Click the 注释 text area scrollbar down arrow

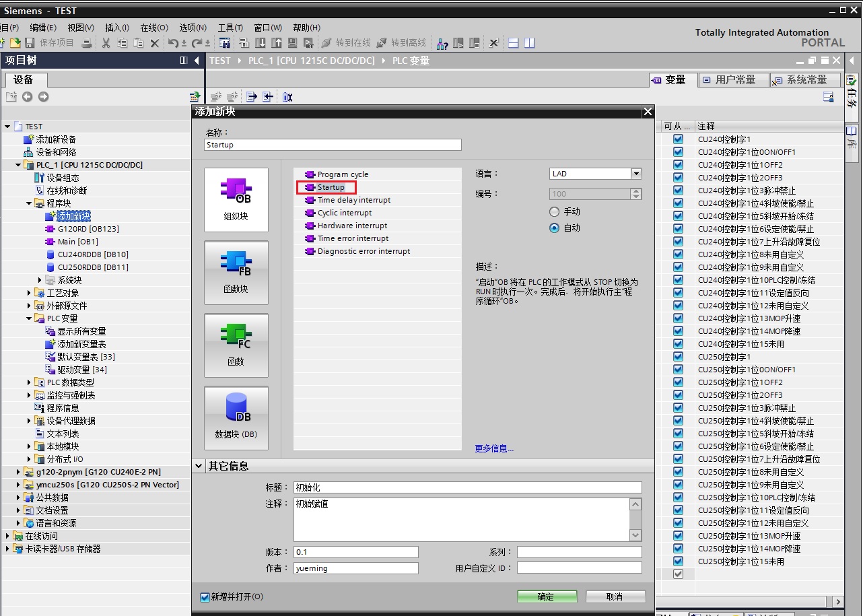coord(635,535)
